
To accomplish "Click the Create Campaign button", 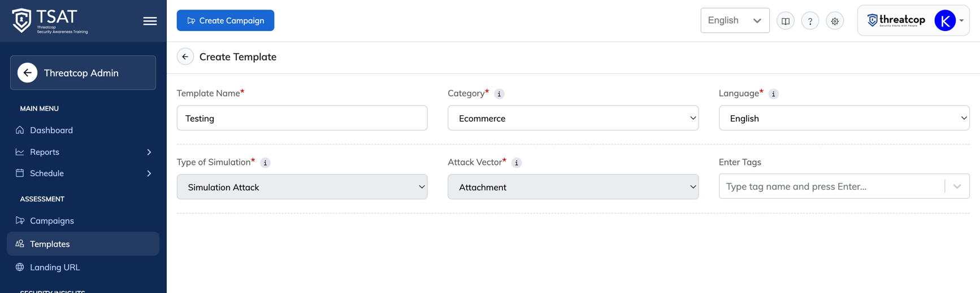I will click(x=226, y=20).
